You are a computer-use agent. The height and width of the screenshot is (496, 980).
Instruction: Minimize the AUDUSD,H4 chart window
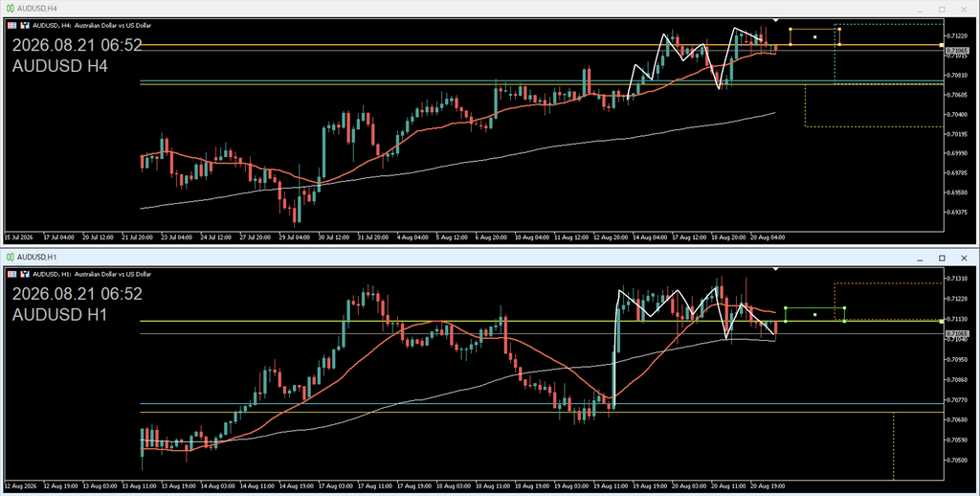(x=920, y=10)
